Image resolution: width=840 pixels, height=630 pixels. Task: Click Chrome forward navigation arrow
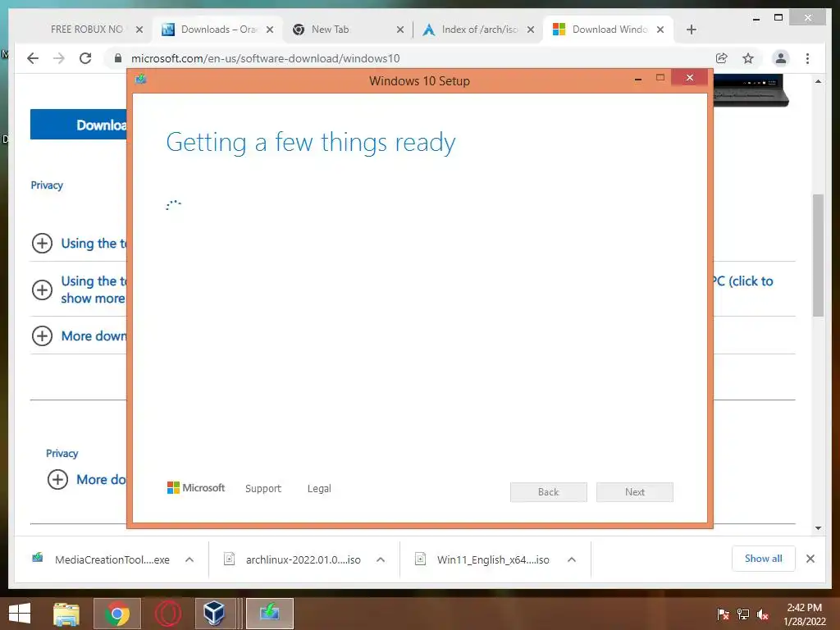tap(59, 58)
